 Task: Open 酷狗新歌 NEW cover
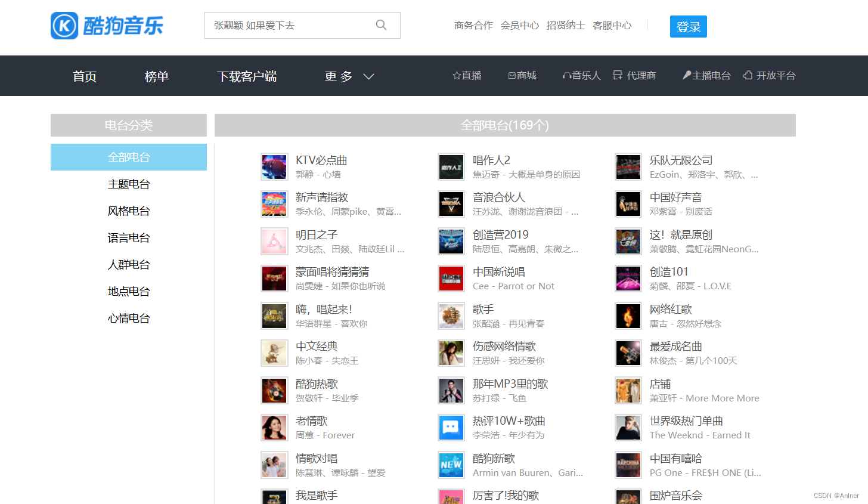pyautogui.click(x=451, y=465)
